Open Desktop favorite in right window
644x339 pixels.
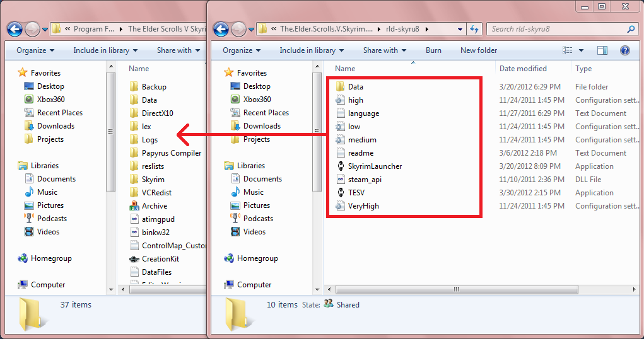point(257,86)
